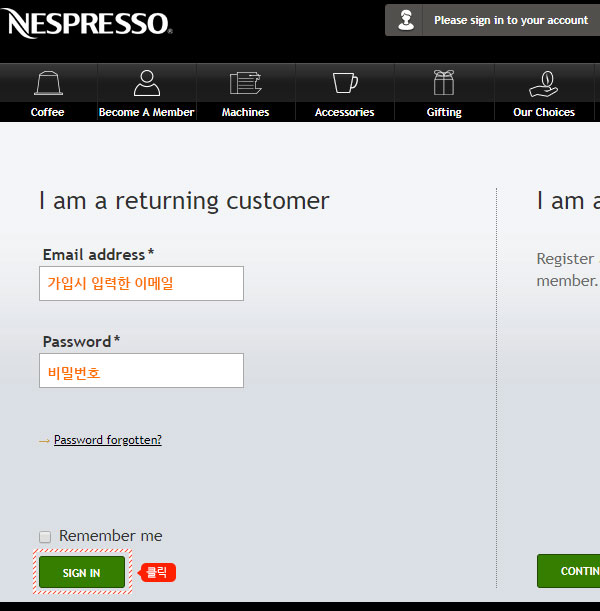
Task: Select the Machines icon in navigation
Action: (x=245, y=83)
